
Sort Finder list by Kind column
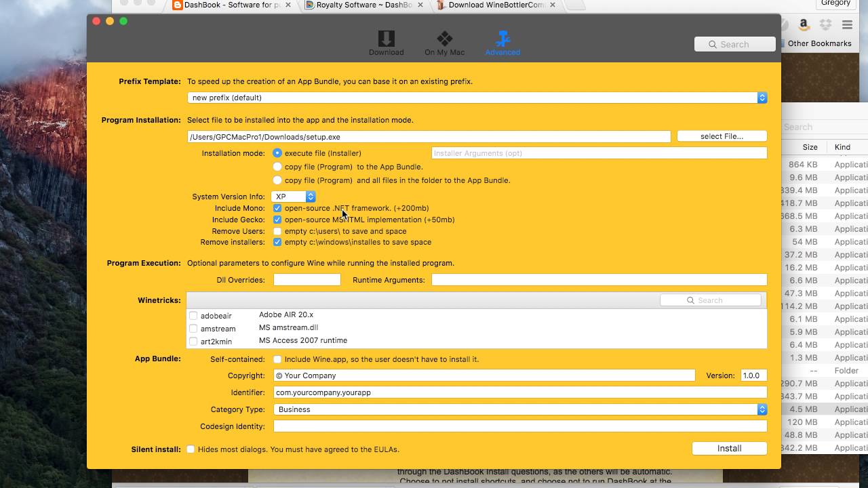pos(842,147)
